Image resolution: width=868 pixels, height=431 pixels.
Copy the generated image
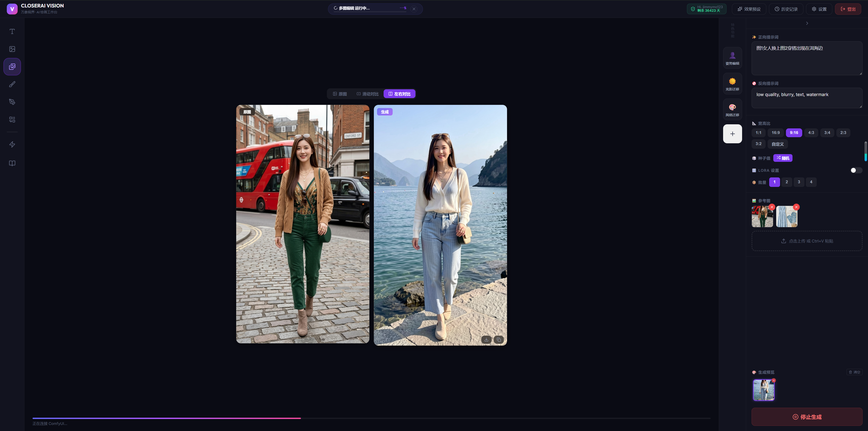(x=499, y=340)
